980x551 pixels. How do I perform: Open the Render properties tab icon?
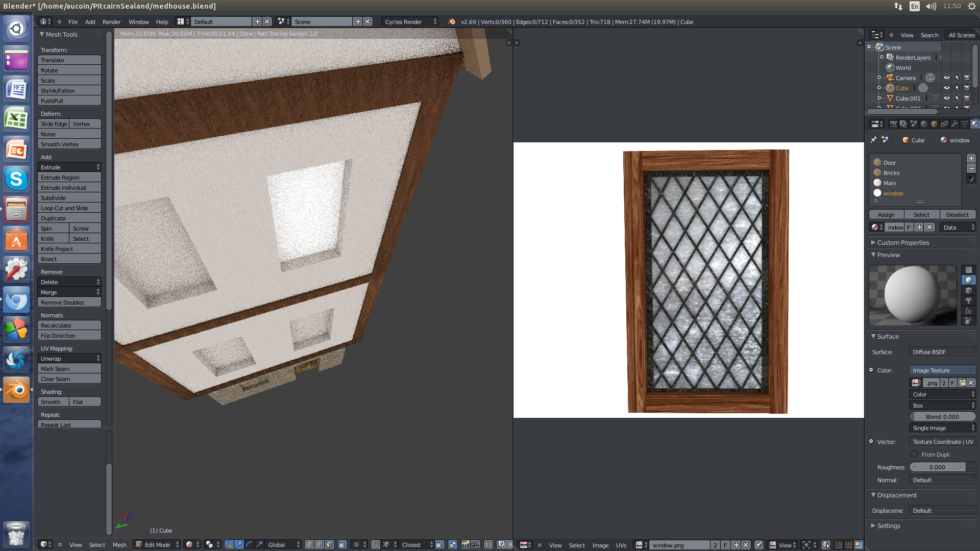(893, 124)
